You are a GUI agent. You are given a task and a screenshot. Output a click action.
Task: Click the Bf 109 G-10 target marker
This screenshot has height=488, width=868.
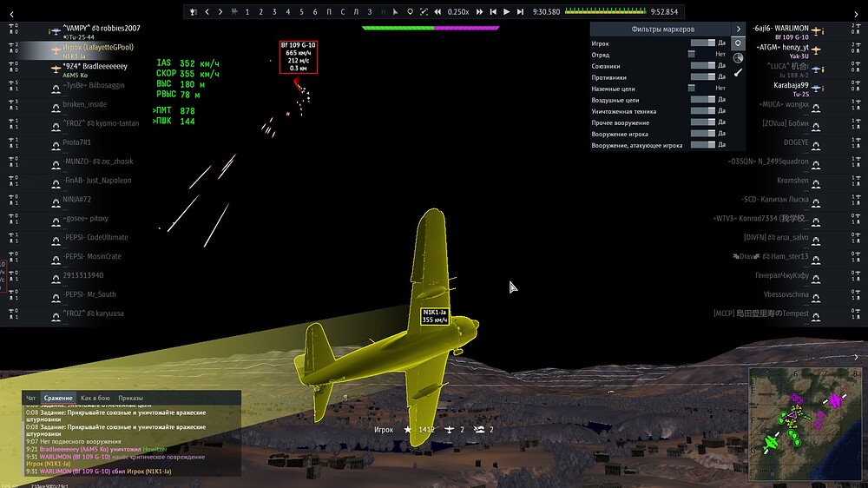pos(299,56)
